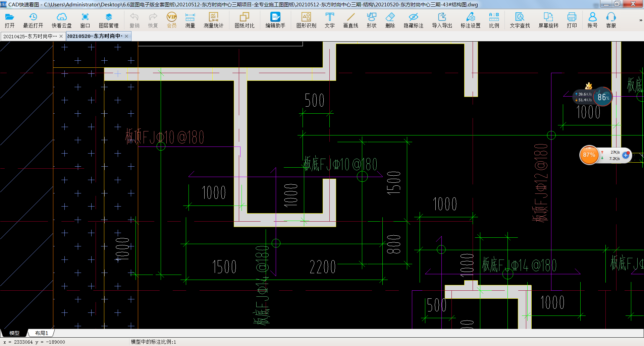Click the x y coordinate readout
644x346 pixels.
[34, 342]
